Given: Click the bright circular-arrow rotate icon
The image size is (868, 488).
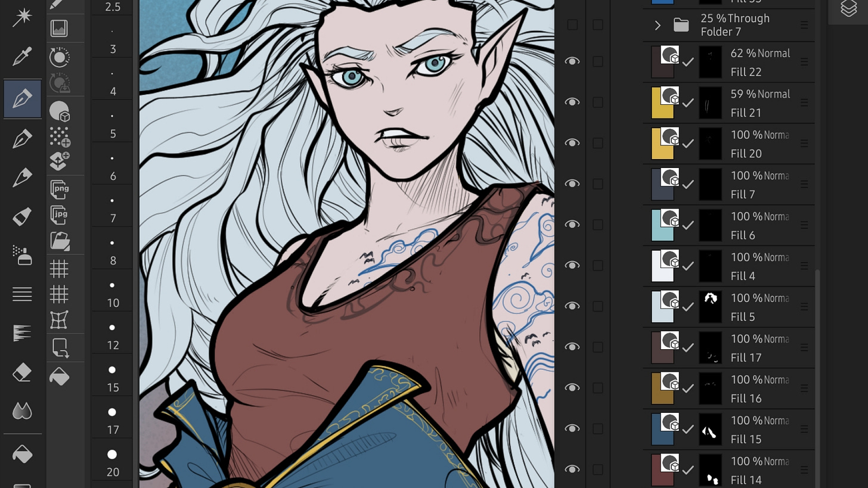Looking at the screenshot, I should [x=59, y=57].
